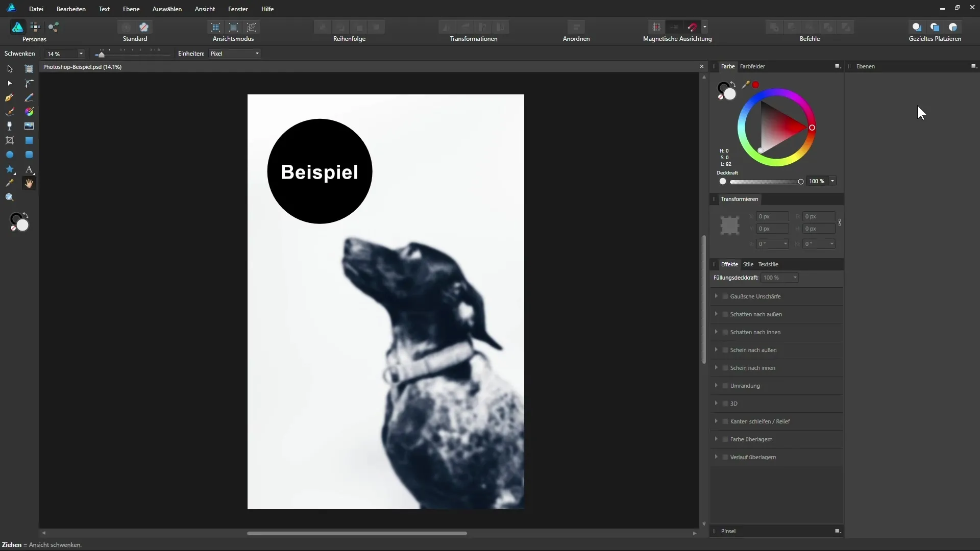Enable 3D effect checkbox

[725, 404]
